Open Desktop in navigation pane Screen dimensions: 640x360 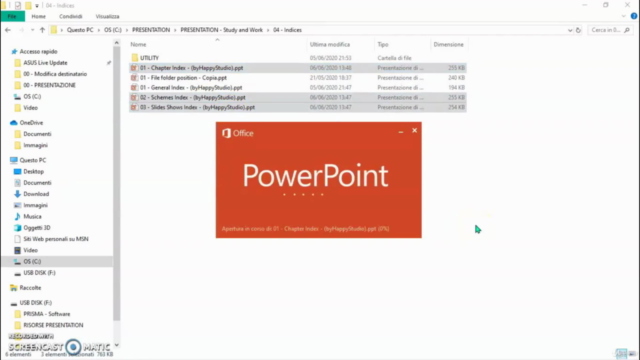(x=33, y=171)
